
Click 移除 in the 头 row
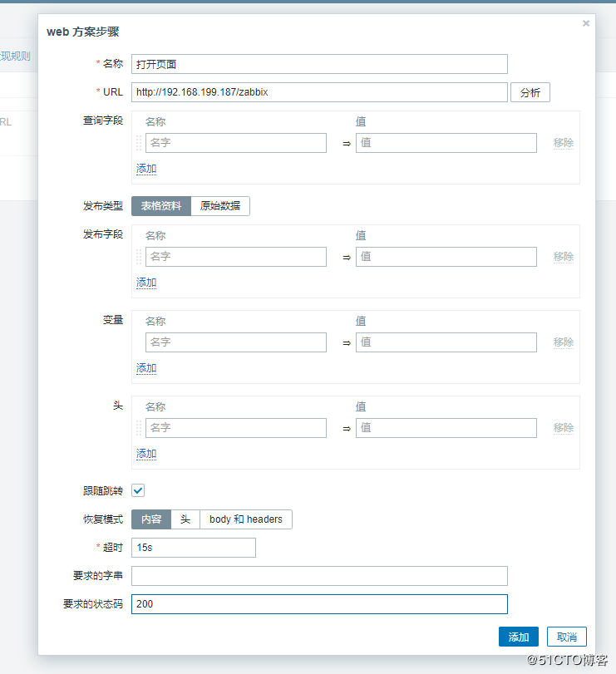(564, 428)
